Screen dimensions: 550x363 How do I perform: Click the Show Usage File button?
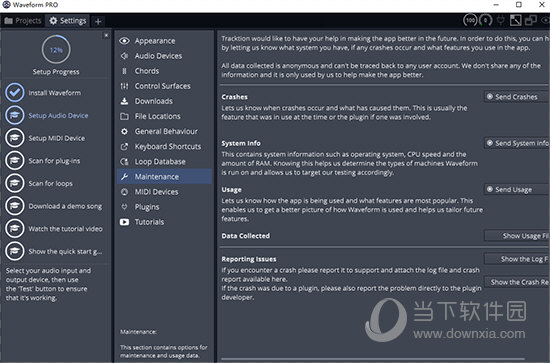click(x=517, y=236)
